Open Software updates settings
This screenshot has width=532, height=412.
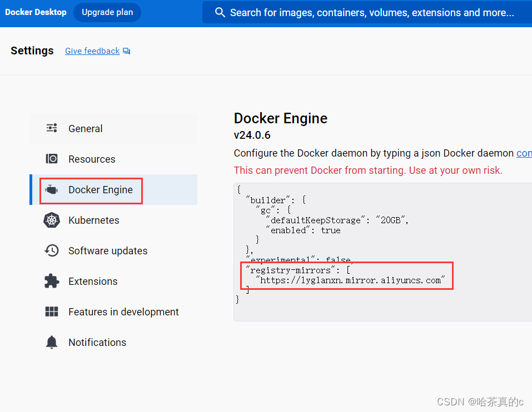(113, 250)
